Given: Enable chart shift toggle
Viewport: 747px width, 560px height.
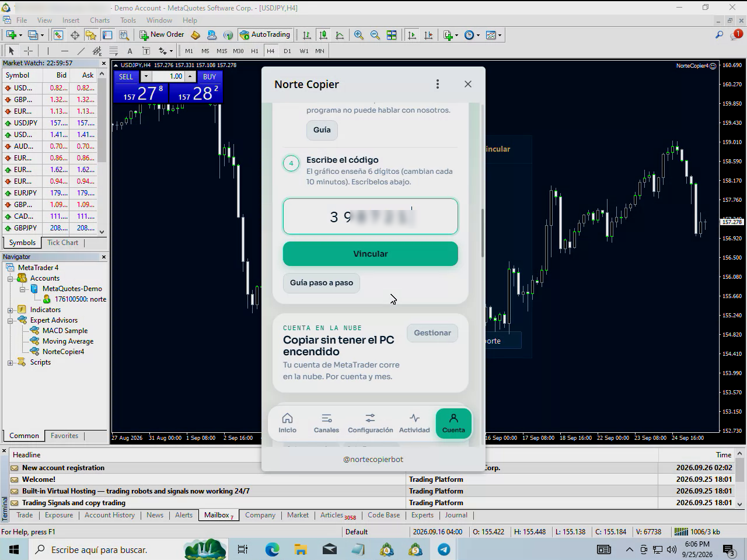Looking at the screenshot, I should pyautogui.click(x=428, y=35).
